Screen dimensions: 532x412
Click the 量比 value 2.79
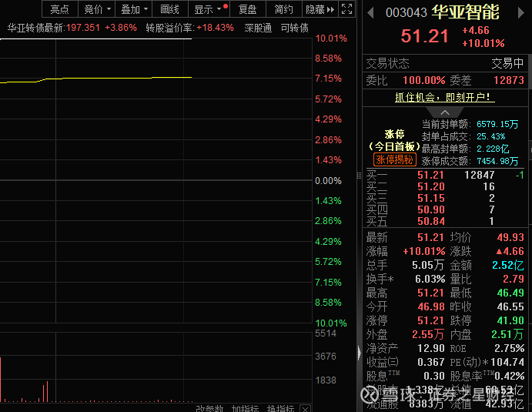514,279
